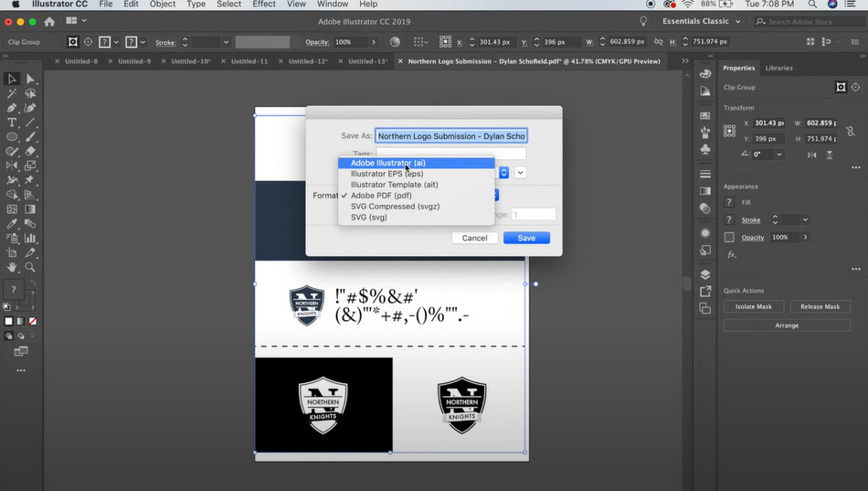Expand the save dialog details chevron
The image size is (868, 491).
[x=520, y=173]
